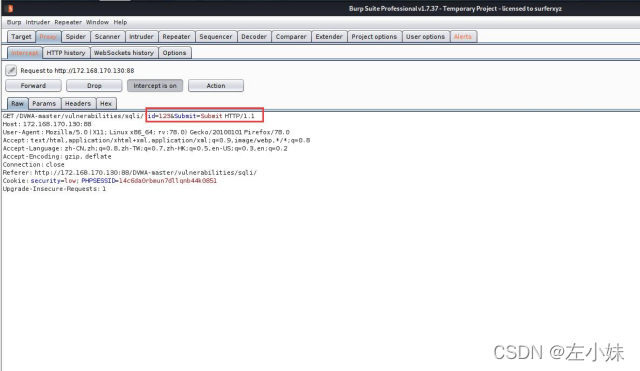Select the proxy Options sub-tab
Viewport: 640px width, 371px height.
[x=174, y=53]
